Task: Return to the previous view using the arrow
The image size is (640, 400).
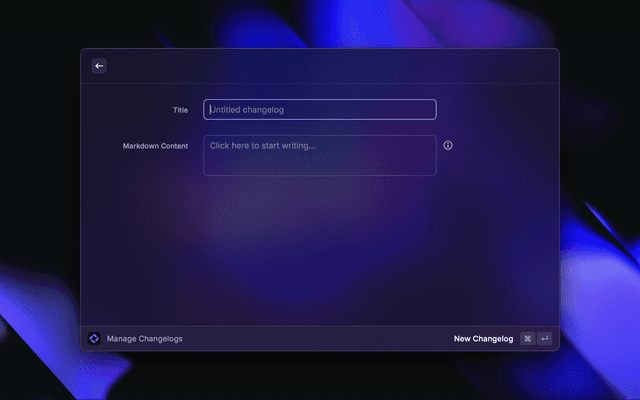Action: (99, 66)
